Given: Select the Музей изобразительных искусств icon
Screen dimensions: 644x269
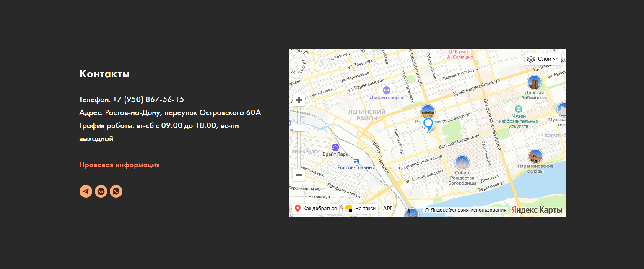Looking at the screenshot, I should click(x=518, y=109).
